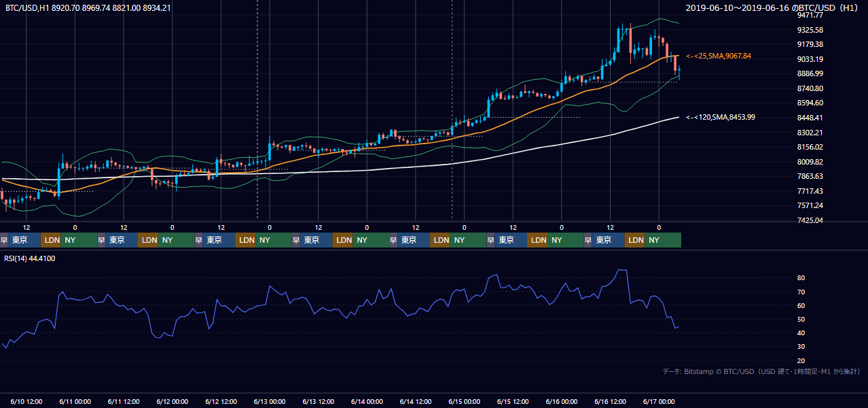Click the 6/16 00:00 date label

click(x=562, y=401)
